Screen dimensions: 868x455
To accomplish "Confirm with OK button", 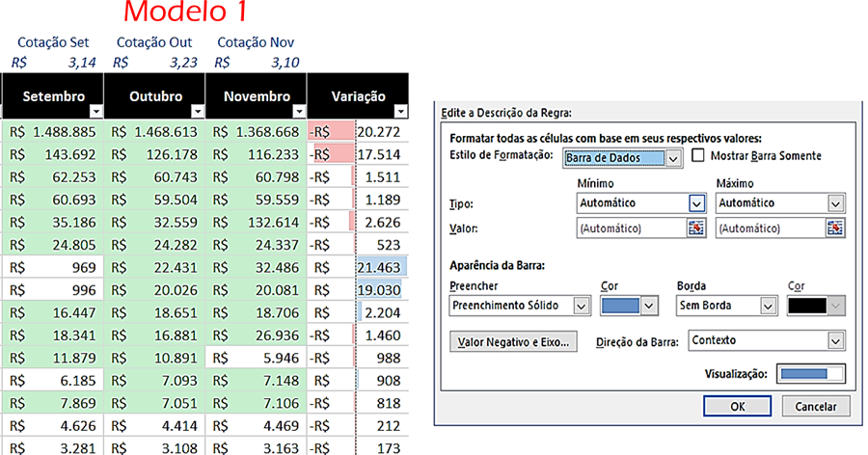I will (x=738, y=406).
